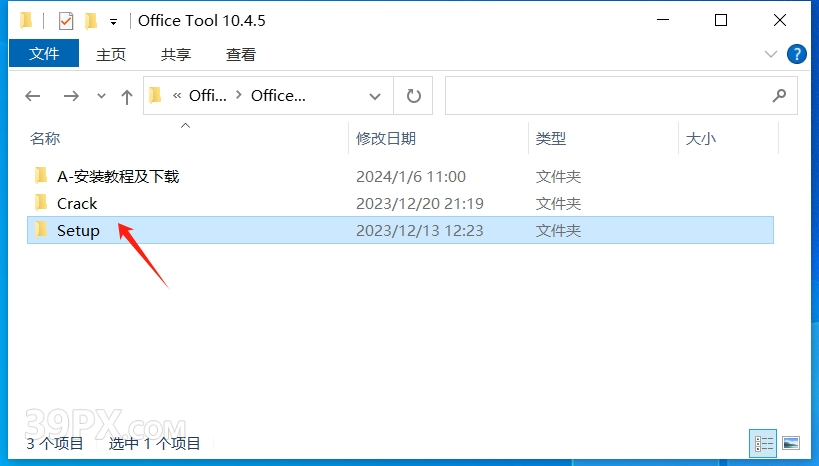This screenshot has width=819, height=466.
Task: Open the address bar history dropdown
Action: (375, 96)
